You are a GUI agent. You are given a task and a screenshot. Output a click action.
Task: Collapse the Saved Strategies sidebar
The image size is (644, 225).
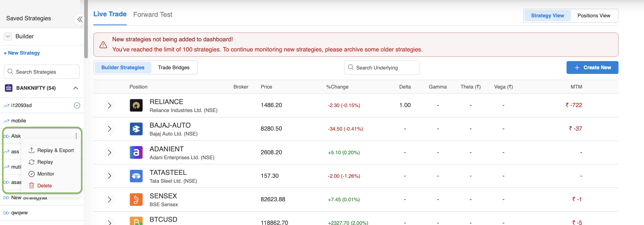(80, 19)
